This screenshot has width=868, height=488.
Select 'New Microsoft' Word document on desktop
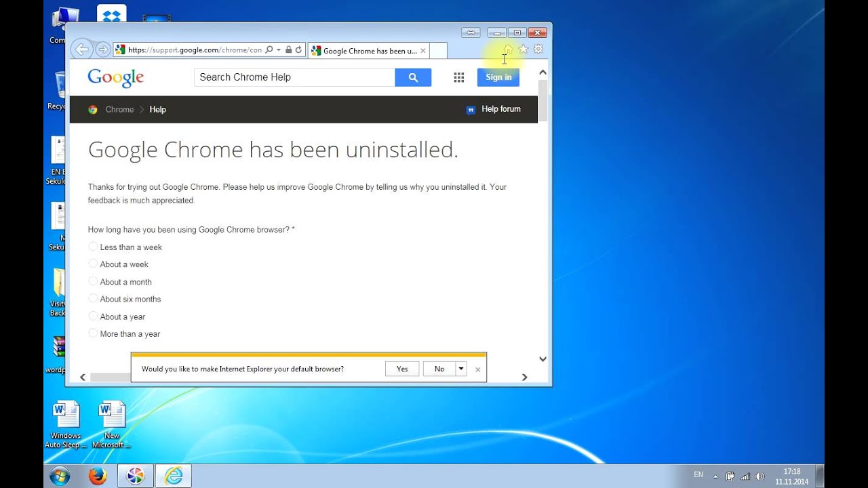pyautogui.click(x=112, y=425)
